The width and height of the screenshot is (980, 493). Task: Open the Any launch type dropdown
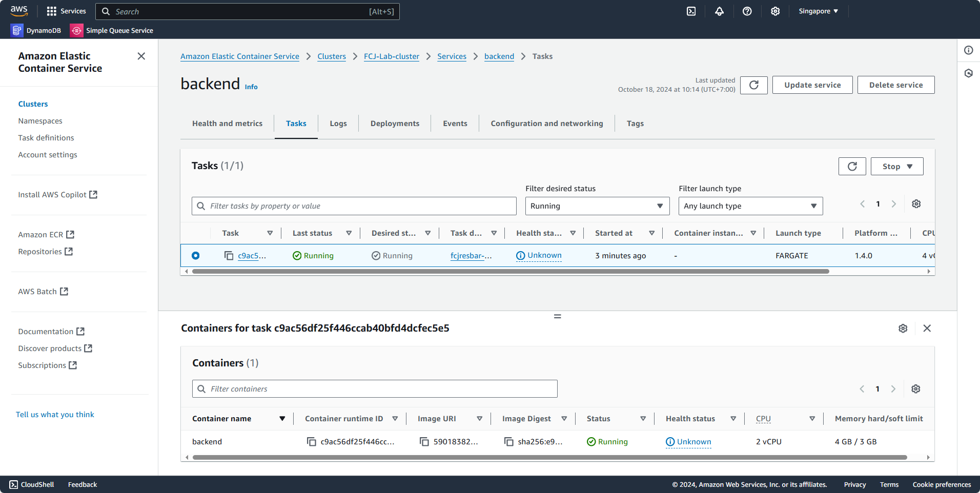pyautogui.click(x=750, y=206)
